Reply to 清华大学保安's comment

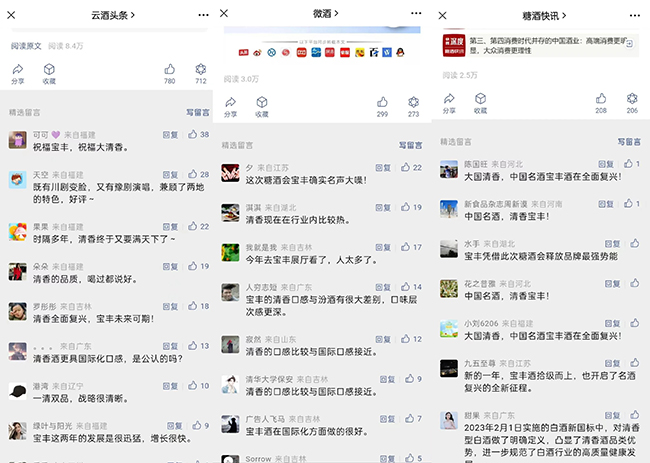pyautogui.click(x=388, y=379)
